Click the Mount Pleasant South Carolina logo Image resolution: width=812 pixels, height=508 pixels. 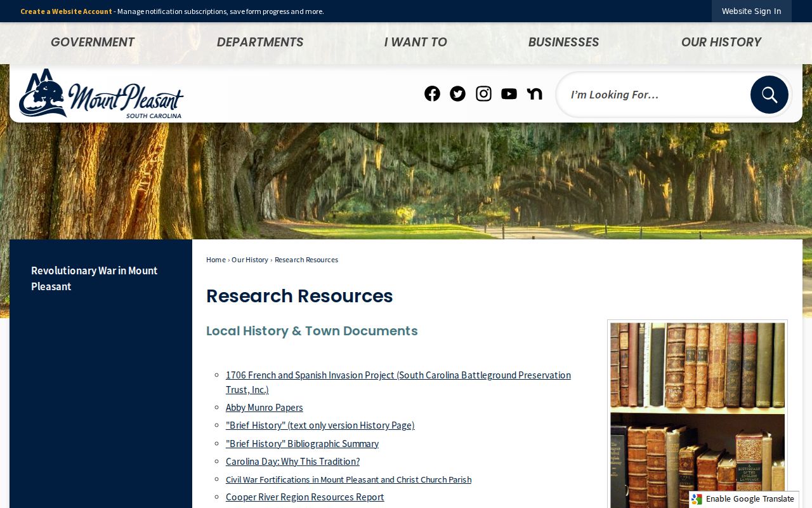pos(101,93)
